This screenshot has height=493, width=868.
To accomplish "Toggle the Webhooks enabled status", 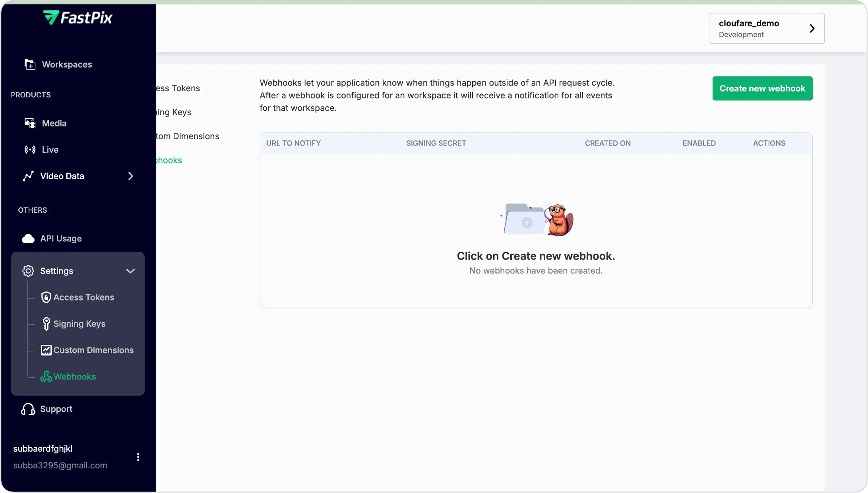I will (x=699, y=143).
